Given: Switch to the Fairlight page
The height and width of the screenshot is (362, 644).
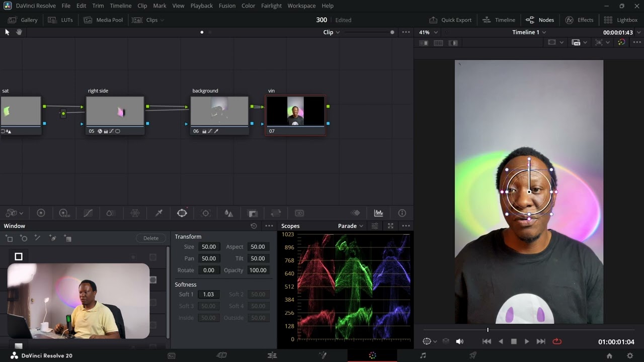Looking at the screenshot, I should [423, 355].
